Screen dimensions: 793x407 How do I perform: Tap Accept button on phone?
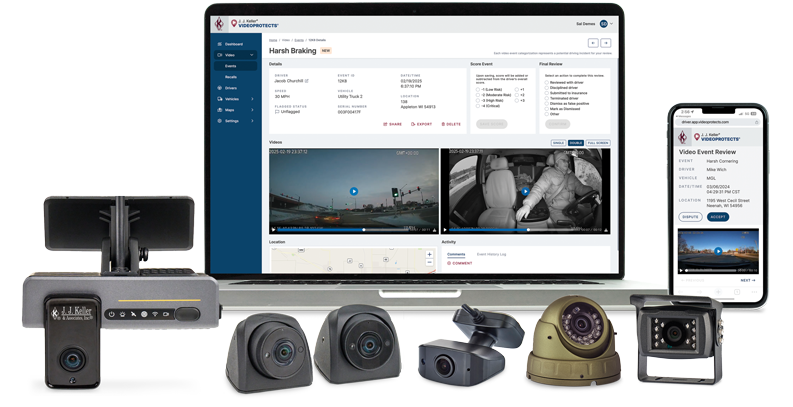(x=718, y=217)
